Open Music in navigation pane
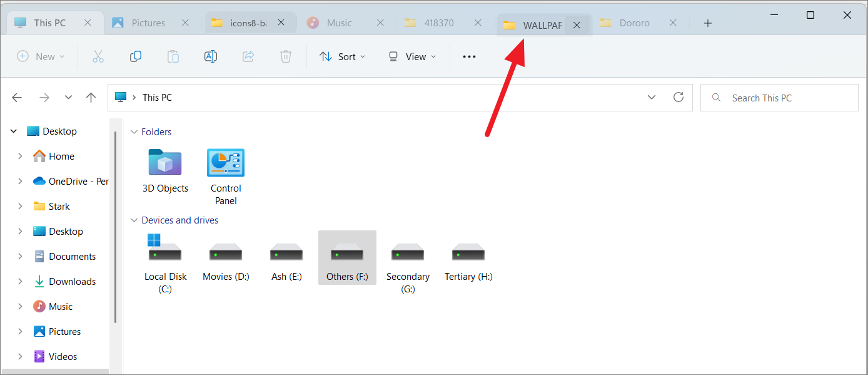 click(53, 307)
